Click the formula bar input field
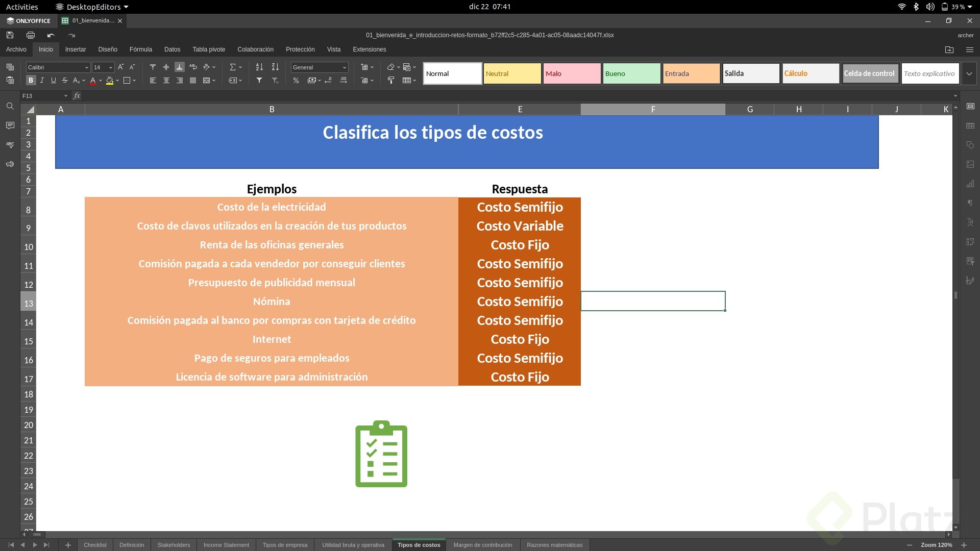Image resolution: width=980 pixels, height=551 pixels. click(510, 96)
